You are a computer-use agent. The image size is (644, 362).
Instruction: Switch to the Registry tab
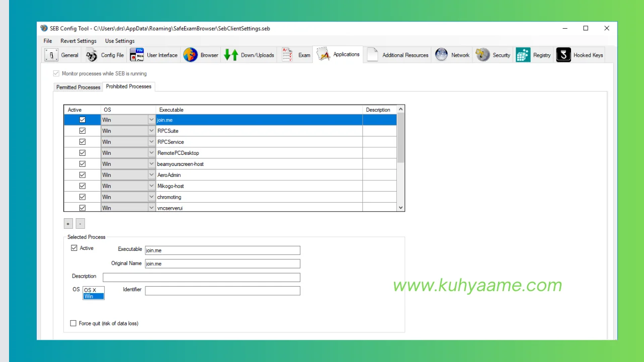tap(534, 55)
